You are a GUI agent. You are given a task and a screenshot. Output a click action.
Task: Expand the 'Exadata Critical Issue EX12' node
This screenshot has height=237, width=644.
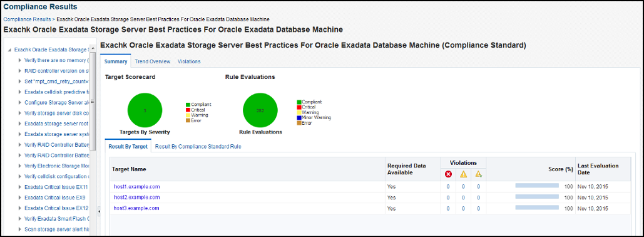(20, 208)
